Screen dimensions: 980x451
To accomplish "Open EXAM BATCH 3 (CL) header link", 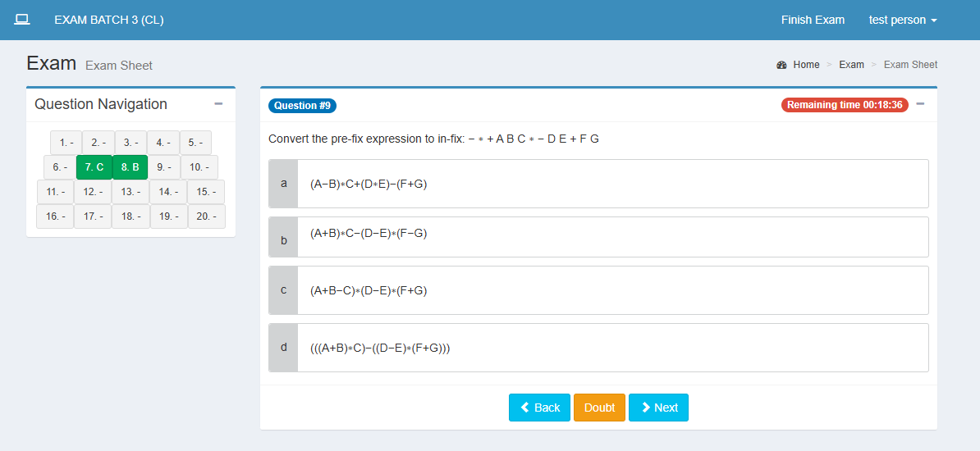I will coord(109,20).
